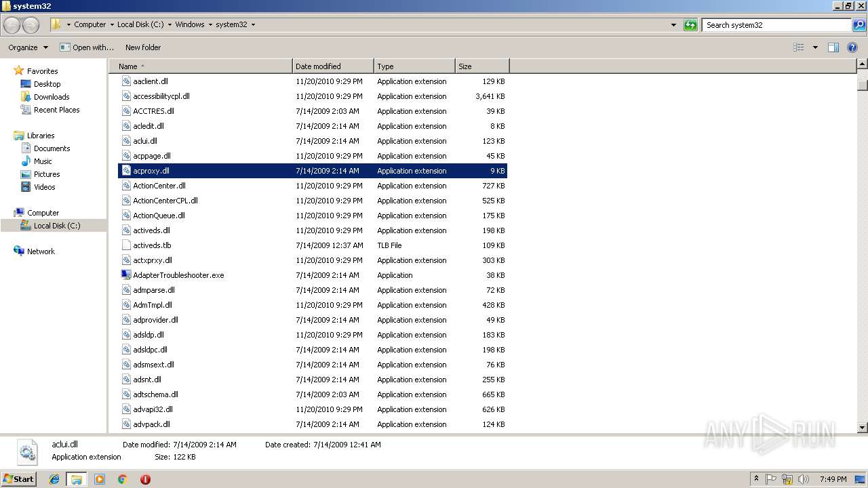Image resolution: width=868 pixels, height=488 pixels.
Task: Click the New folder button
Action: click(143, 47)
